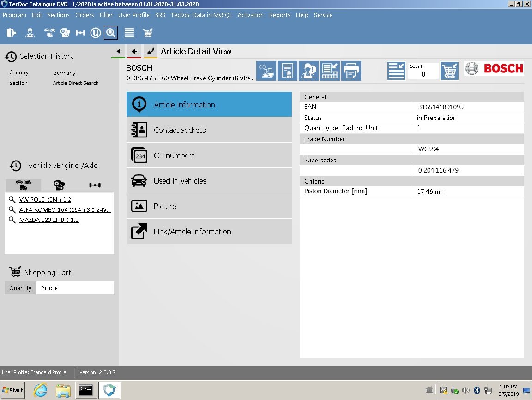Open superseded number 0 204 116 479
The width and height of the screenshot is (532, 400).
[x=438, y=170]
